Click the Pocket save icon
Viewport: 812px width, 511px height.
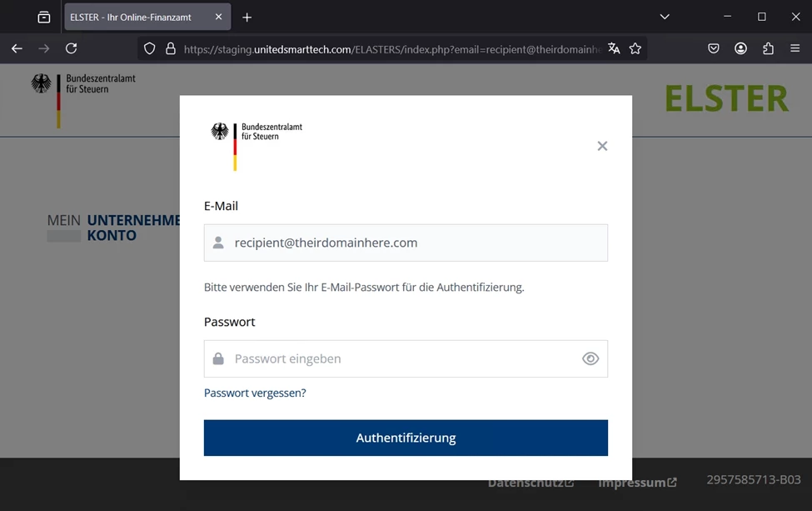pyautogui.click(x=714, y=48)
